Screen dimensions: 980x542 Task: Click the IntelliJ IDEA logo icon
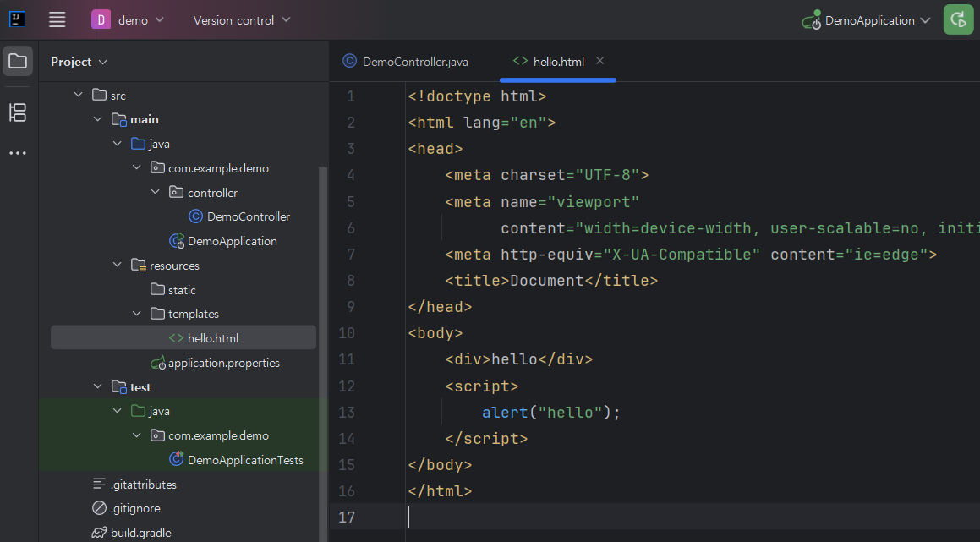(18, 19)
